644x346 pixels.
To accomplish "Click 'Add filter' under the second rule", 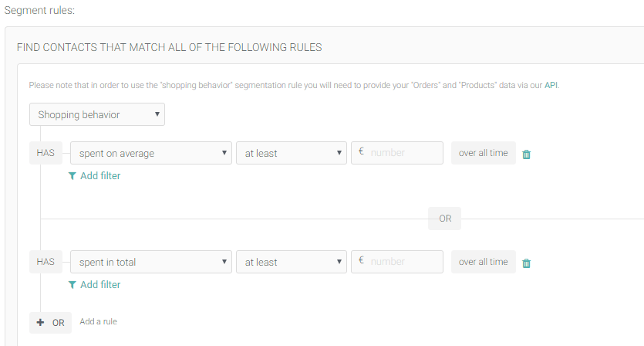I will (100, 285).
